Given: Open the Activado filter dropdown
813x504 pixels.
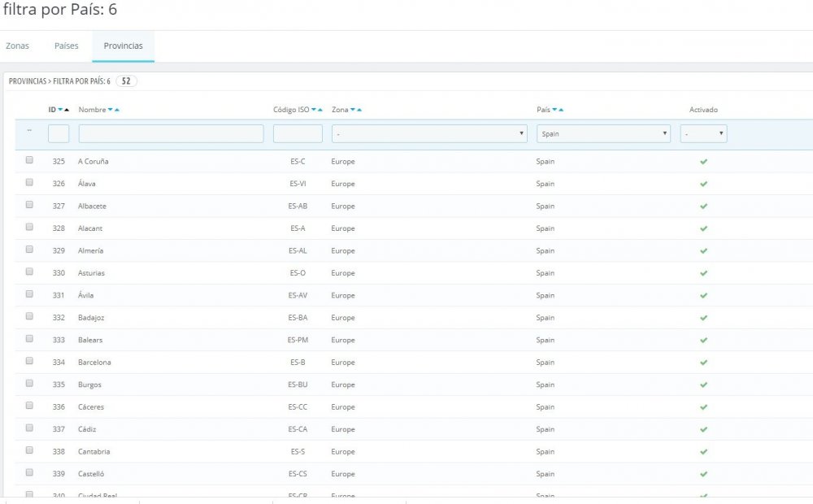Looking at the screenshot, I should click(703, 134).
